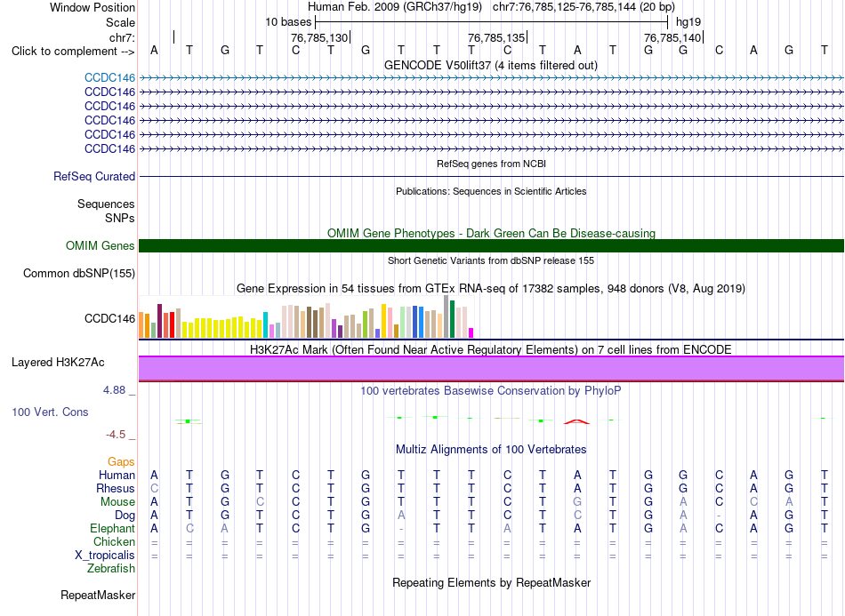Click the bright magenta GTEx expression bar
The width and height of the screenshot is (845, 616).
tap(471, 332)
